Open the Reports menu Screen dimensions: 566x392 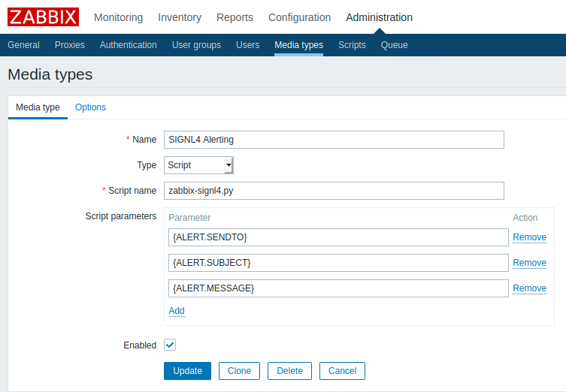(x=235, y=17)
